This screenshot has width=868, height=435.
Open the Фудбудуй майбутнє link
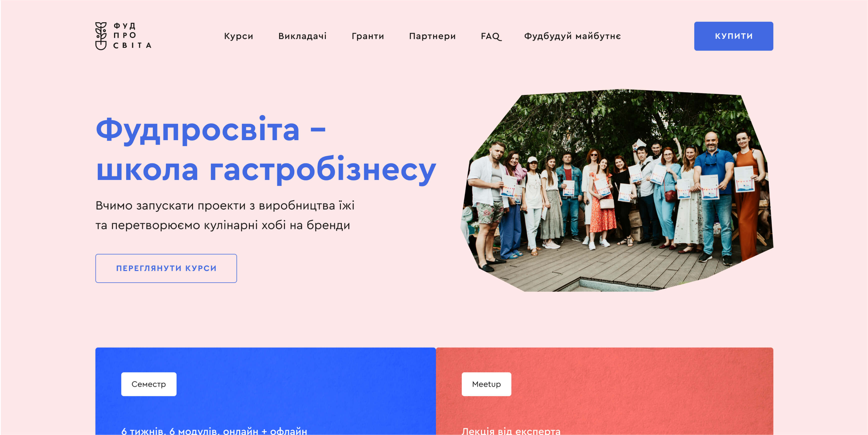click(x=572, y=36)
